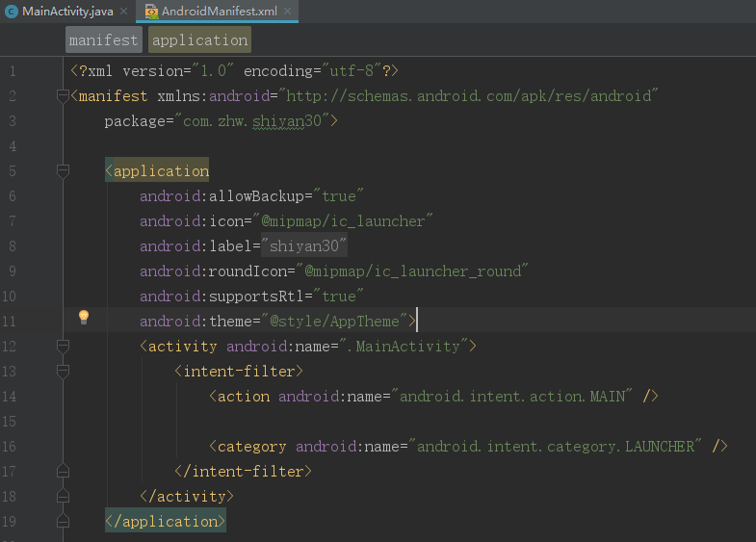The image size is (756, 542).
Task: Click "android.intent.category.LAUNCHER" text
Action: pos(556,447)
